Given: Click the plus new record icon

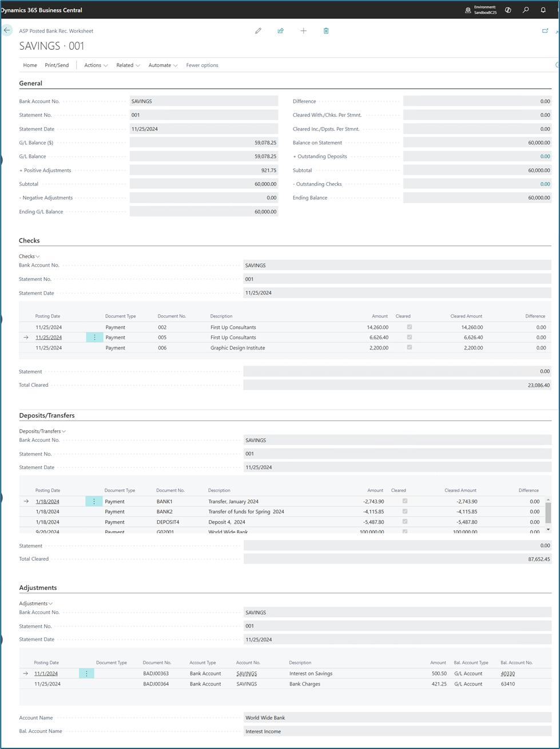Looking at the screenshot, I should (303, 31).
